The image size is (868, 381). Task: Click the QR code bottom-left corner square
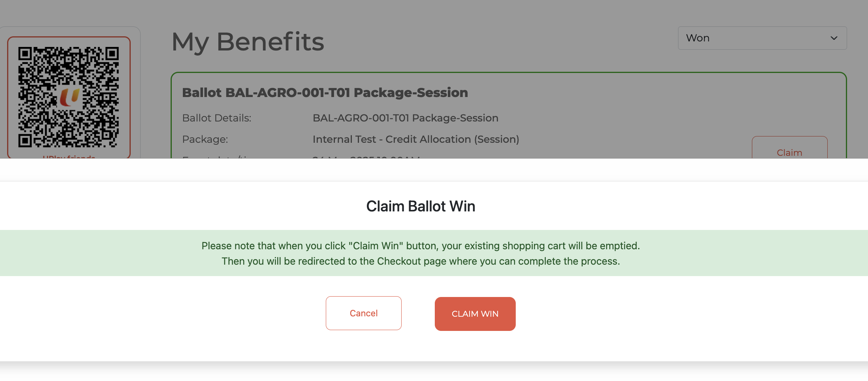coord(25,140)
